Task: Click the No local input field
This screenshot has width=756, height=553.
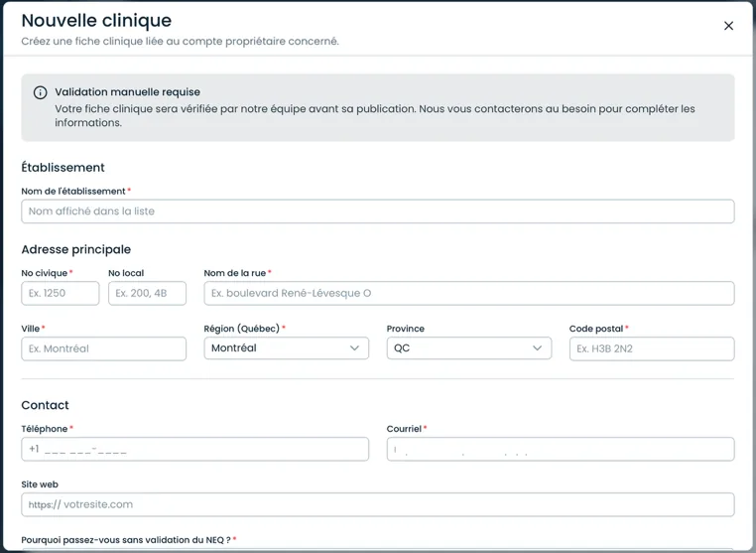Action: [x=147, y=294]
